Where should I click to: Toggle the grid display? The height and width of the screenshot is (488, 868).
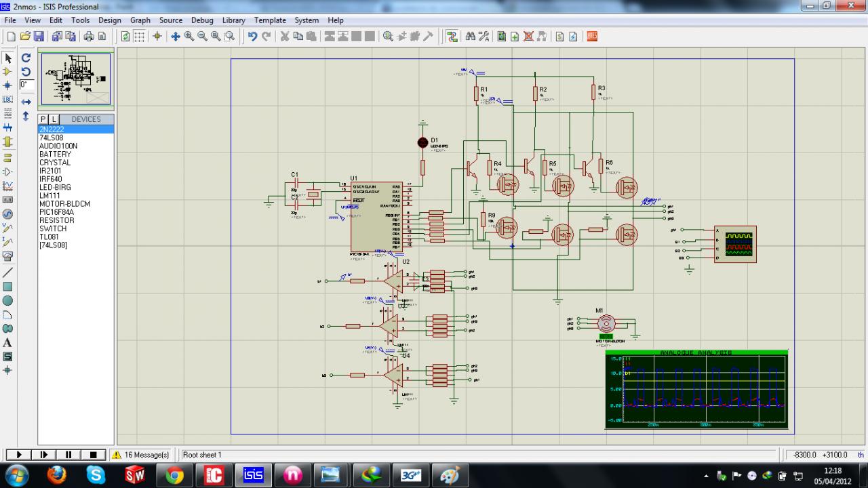140,37
